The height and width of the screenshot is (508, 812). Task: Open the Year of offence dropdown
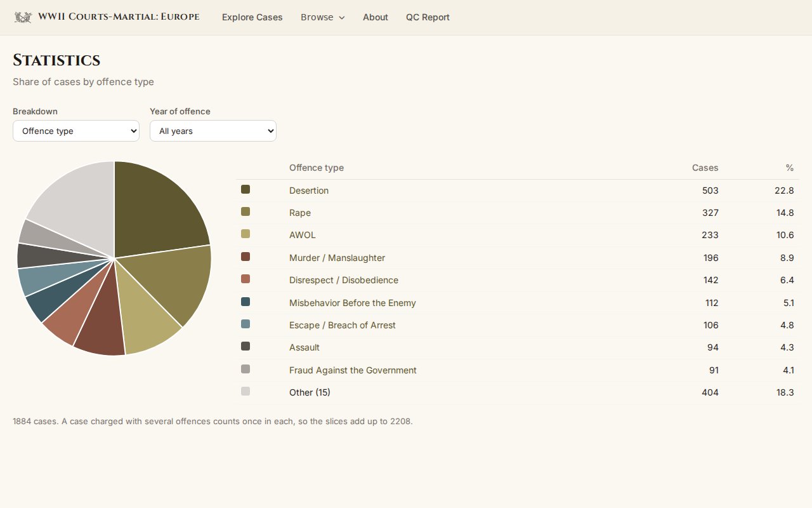point(213,131)
